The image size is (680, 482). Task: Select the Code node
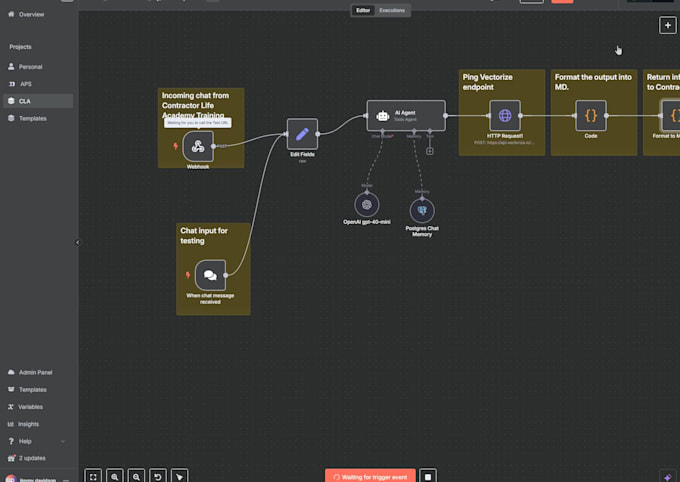pos(591,115)
